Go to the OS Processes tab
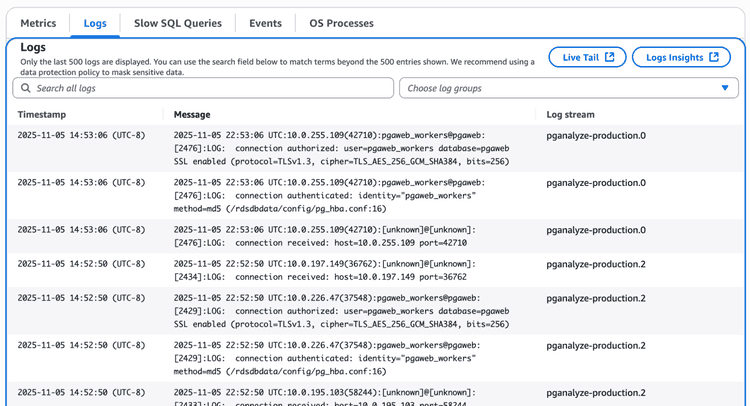 point(341,23)
